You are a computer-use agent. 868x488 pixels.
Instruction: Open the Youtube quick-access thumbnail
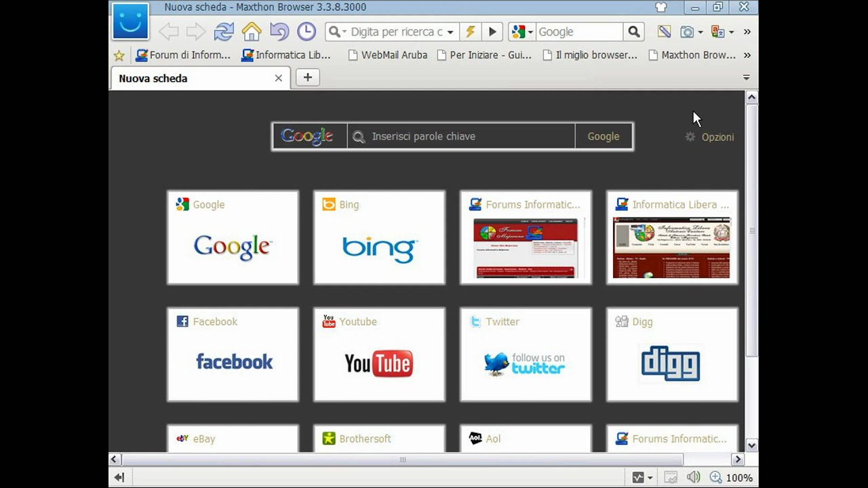379,354
